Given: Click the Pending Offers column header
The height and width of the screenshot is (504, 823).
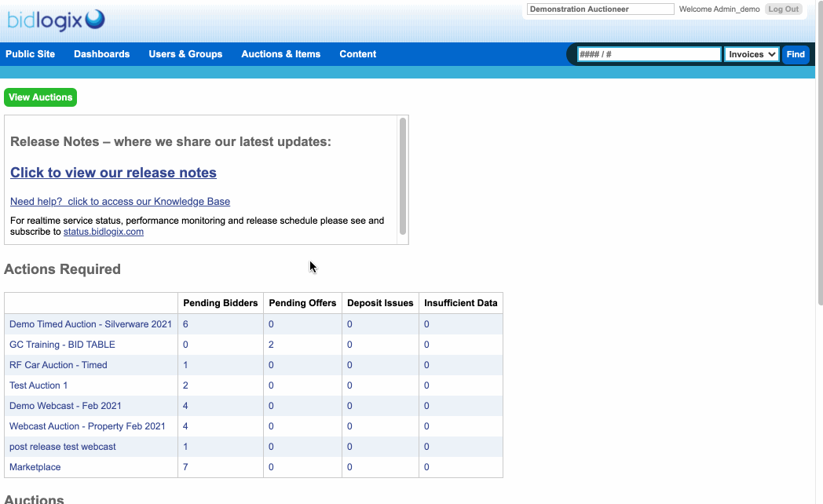Looking at the screenshot, I should click(302, 303).
